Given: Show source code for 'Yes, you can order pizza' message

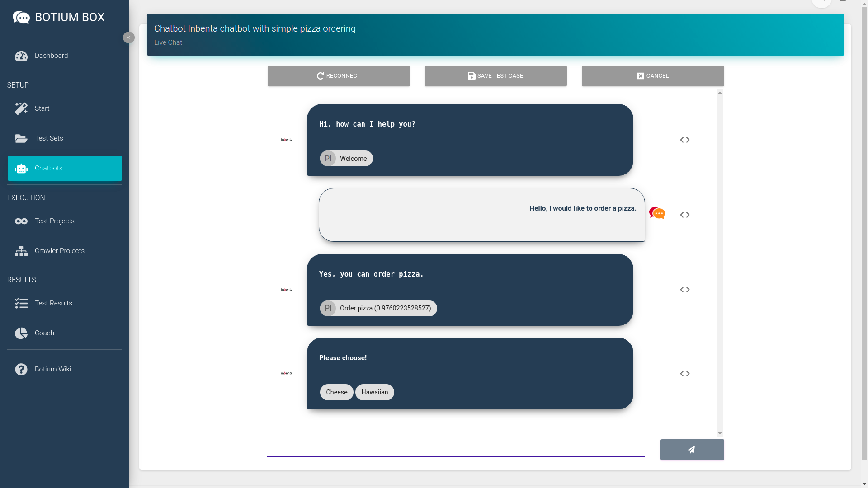Looking at the screenshot, I should [x=685, y=290].
